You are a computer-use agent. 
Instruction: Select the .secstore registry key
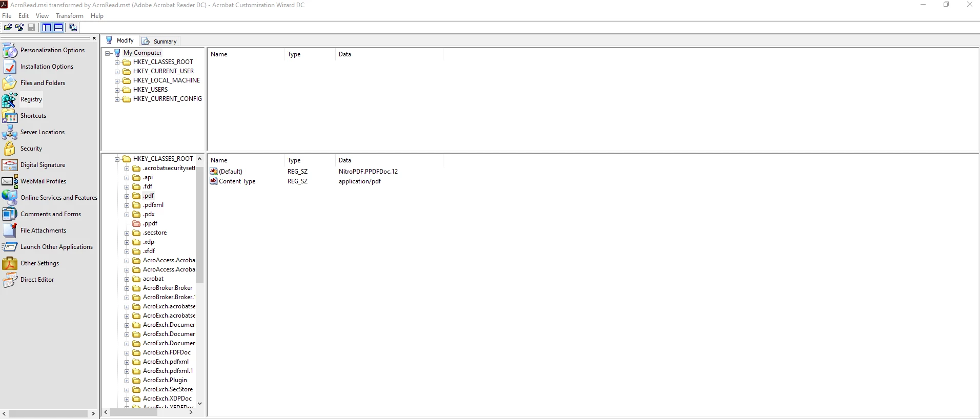[x=155, y=233]
